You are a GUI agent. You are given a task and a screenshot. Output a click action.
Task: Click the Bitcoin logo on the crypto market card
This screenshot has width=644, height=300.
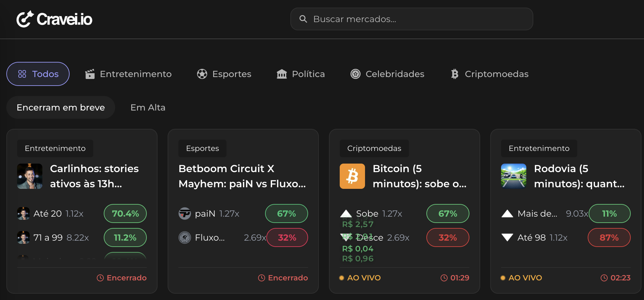click(x=352, y=176)
